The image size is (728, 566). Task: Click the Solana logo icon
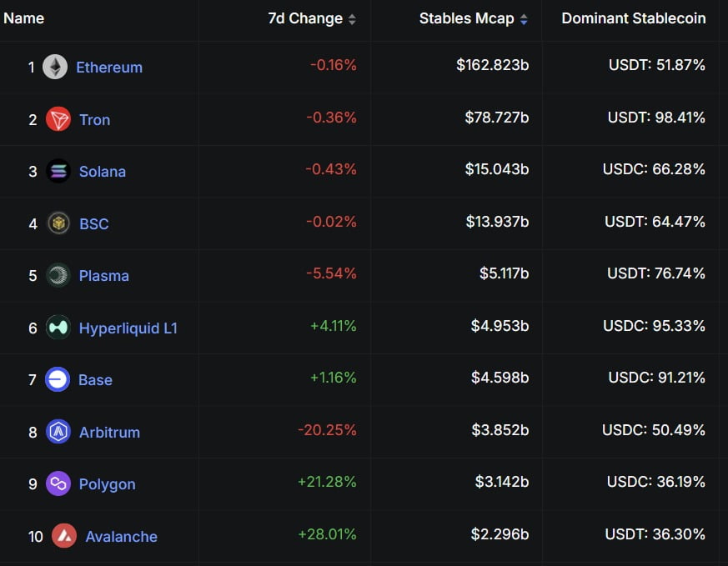point(58,172)
